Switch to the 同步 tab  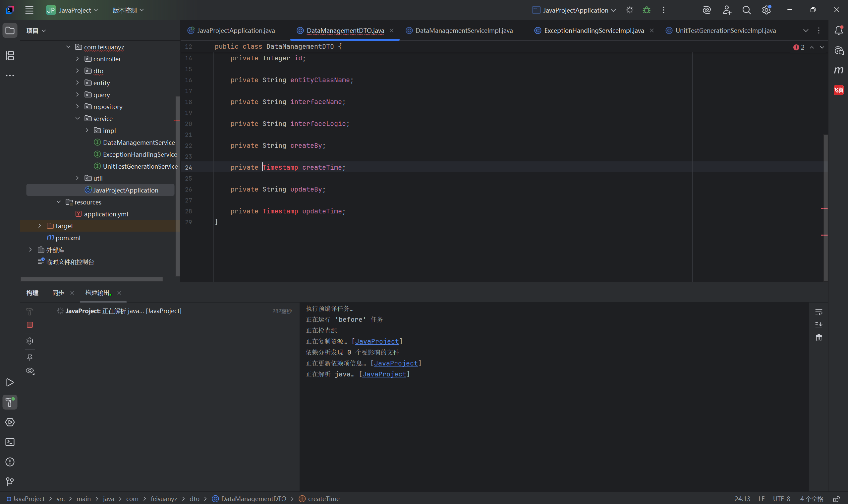pyautogui.click(x=58, y=293)
